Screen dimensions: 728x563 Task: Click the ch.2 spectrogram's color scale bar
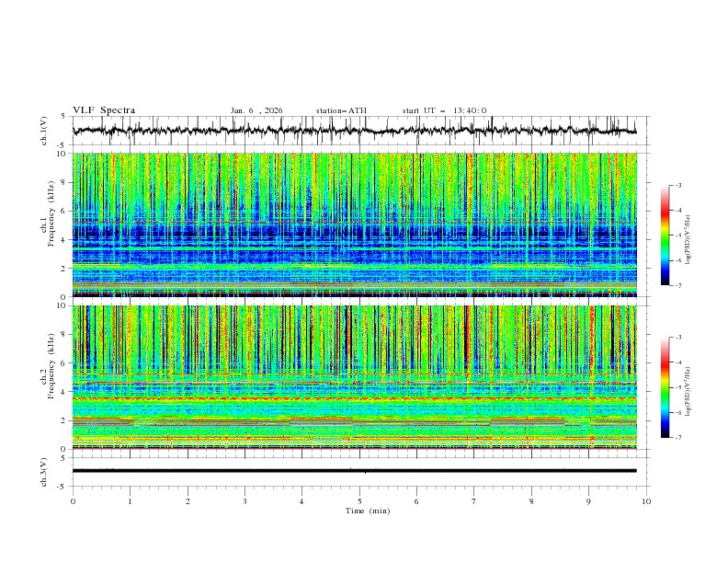[665, 387]
